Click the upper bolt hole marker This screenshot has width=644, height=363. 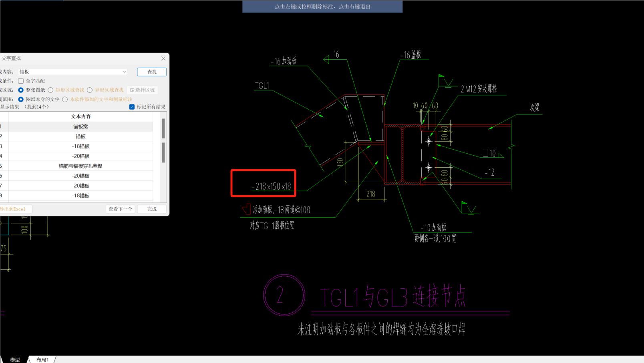click(429, 141)
